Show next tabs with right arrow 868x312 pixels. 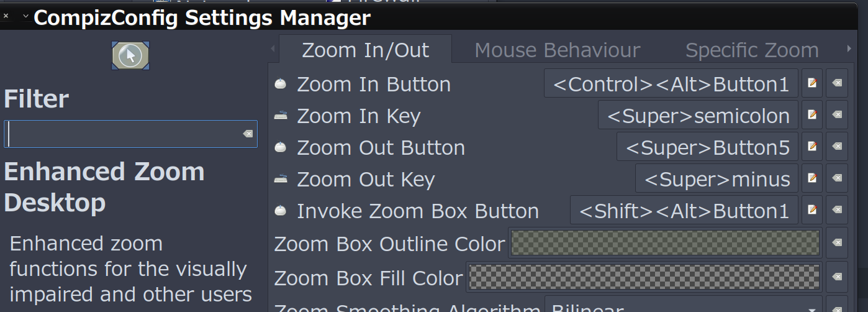tap(849, 49)
